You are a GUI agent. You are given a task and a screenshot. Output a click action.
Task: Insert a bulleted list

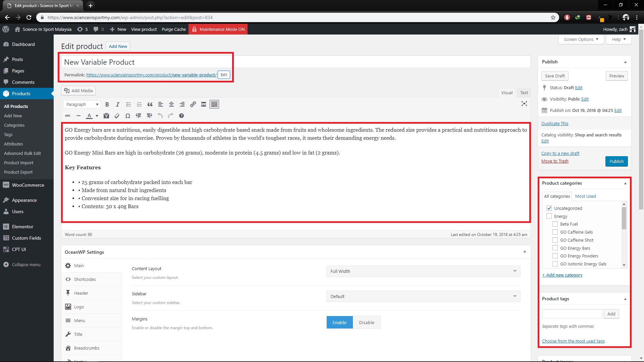click(x=128, y=105)
